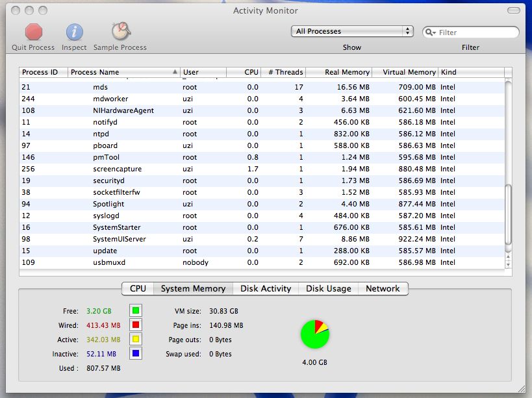Screen dimensions: 532x398
Task: Sort by Process ID column
Action: point(44,72)
